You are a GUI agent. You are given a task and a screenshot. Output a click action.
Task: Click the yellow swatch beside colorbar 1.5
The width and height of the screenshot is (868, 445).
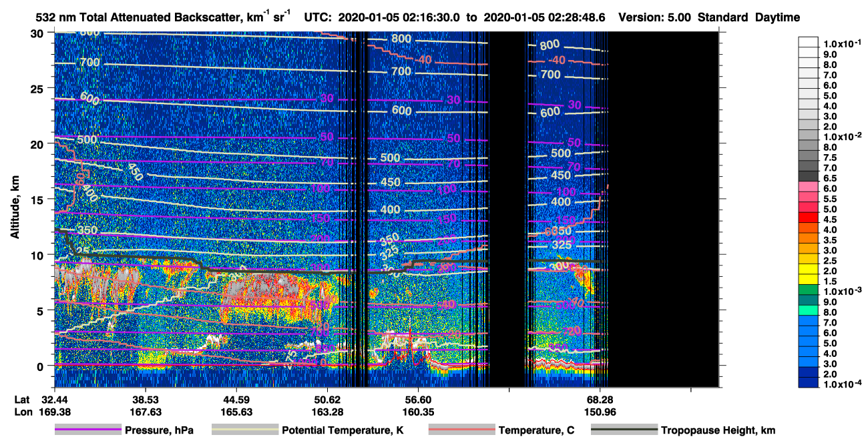pyautogui.click(x=809, y=279)
